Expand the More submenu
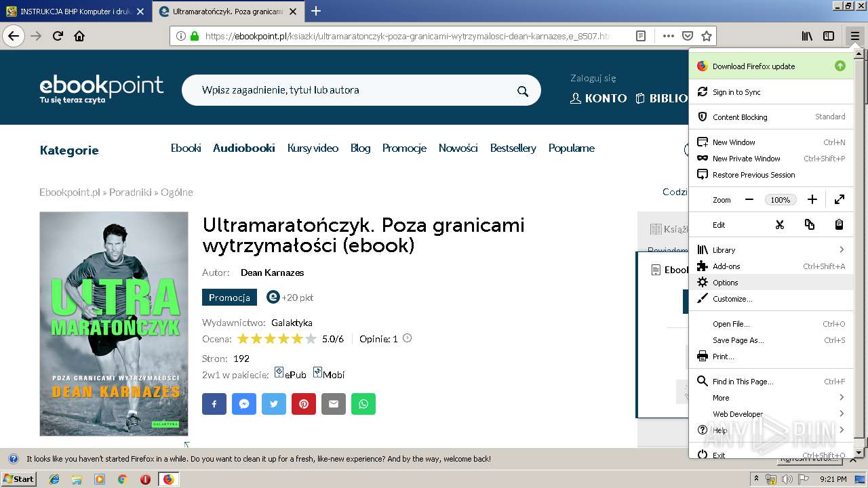Viewport: 868px width, 488px height. [x=771, y=397]
